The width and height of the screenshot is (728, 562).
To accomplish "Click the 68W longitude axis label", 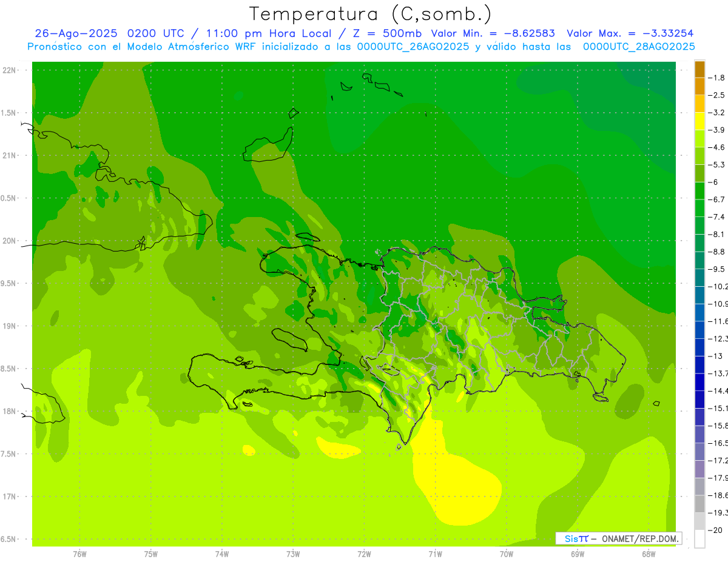I will pyautogui.click(x=649, y=554).
